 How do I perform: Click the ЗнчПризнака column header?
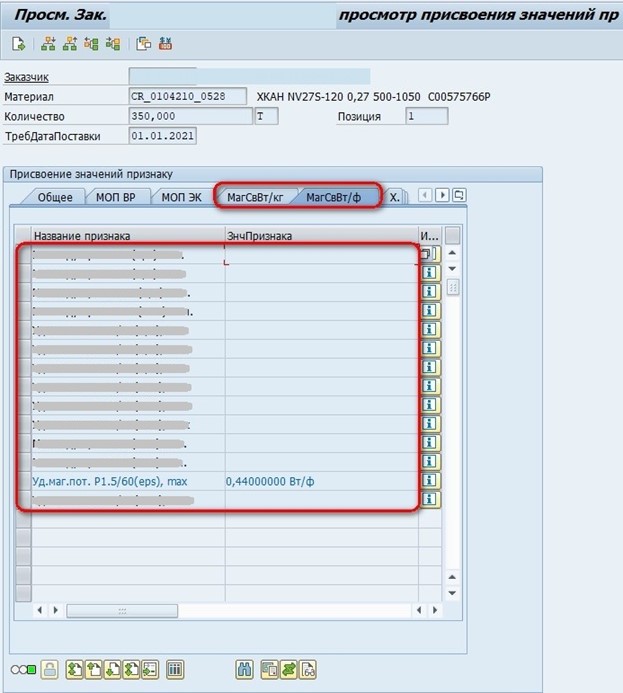[322, 236]
